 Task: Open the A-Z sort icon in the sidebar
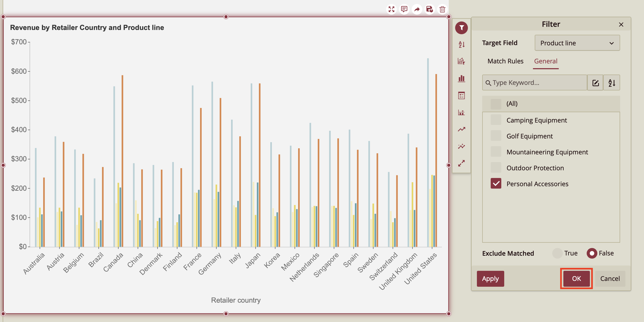pos(462,45)
